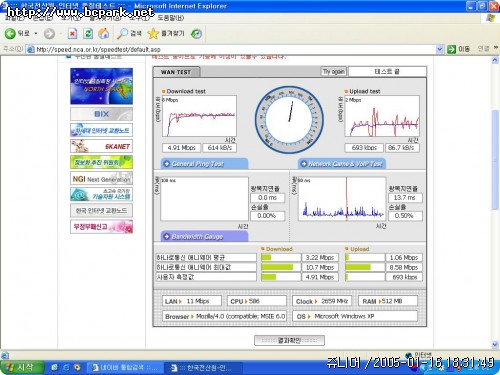This screenshot has width=500, height=375.
Task: Open the Favorites star button
Action: 166,33
